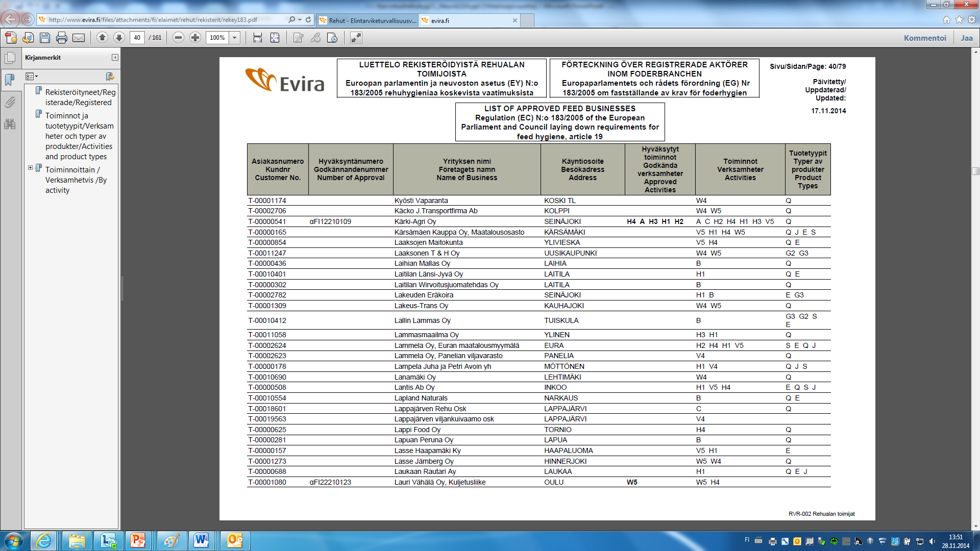Click approval number αFI12210109 cell

330,221
